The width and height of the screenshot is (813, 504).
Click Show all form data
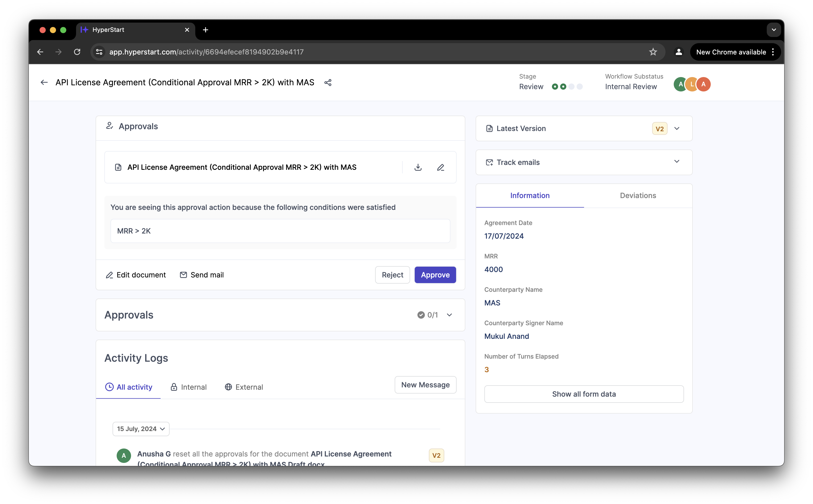(x=584, y=394)
